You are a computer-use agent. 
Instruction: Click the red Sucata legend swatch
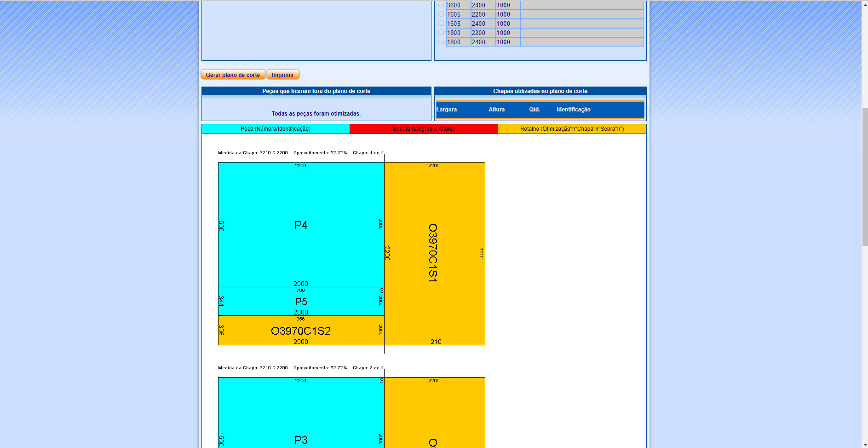(424, 129)
